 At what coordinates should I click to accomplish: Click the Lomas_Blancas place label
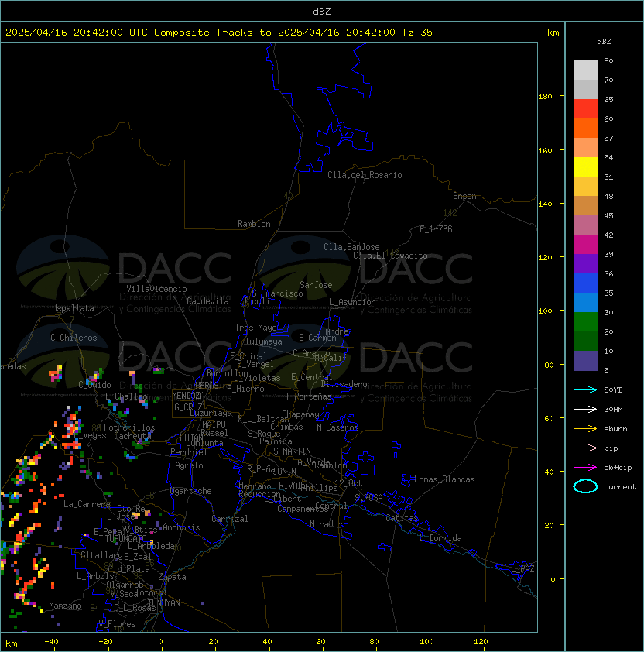[x=444, y=479]
